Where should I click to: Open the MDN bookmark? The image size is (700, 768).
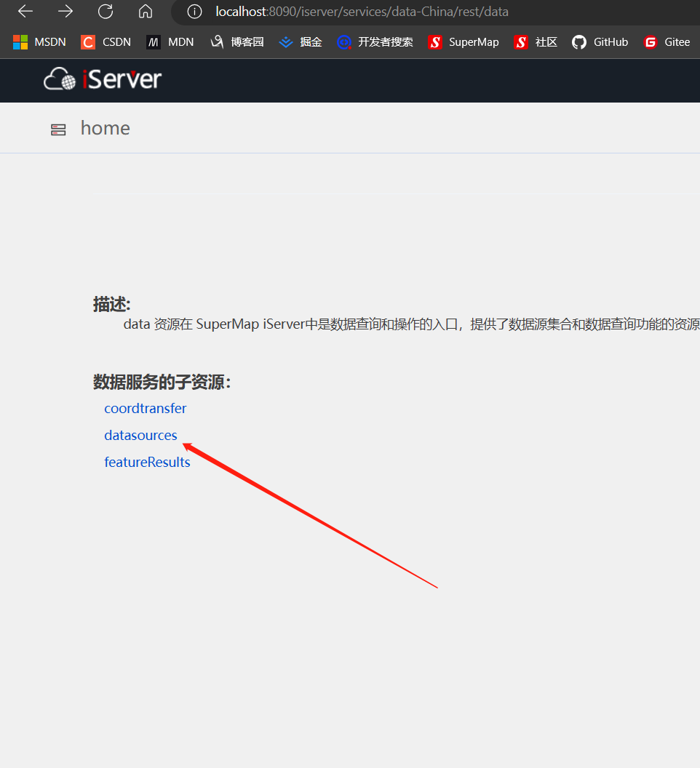pos(170,42)
